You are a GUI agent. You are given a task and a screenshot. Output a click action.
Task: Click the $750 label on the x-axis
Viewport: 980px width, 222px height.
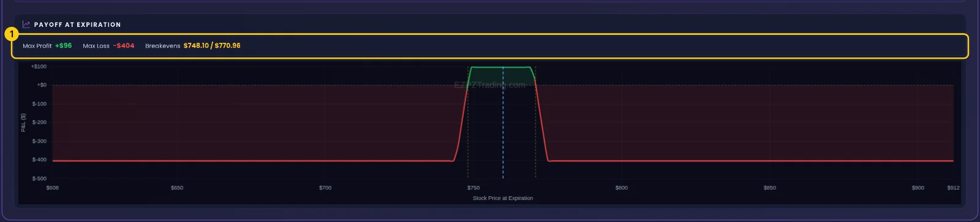pos(473,188)
